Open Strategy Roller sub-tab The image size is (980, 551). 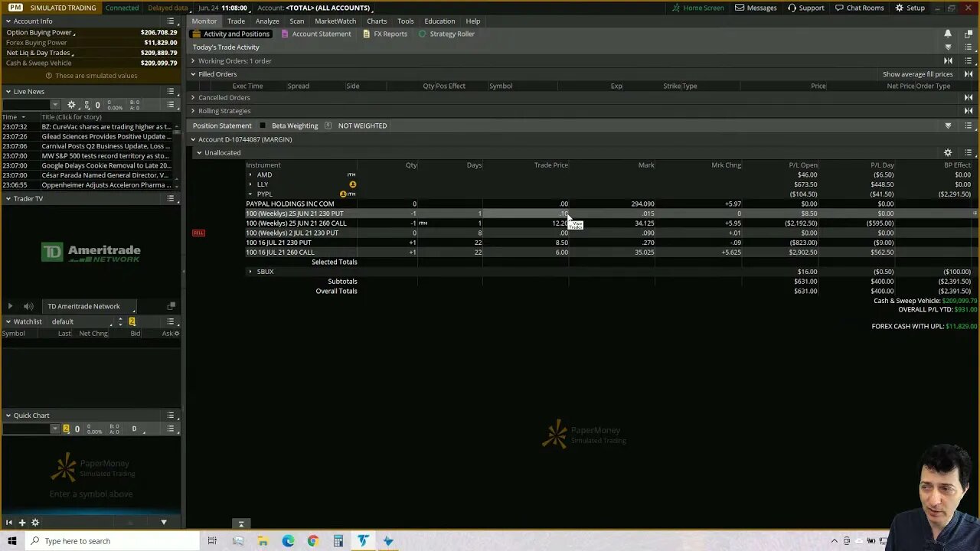446,34
